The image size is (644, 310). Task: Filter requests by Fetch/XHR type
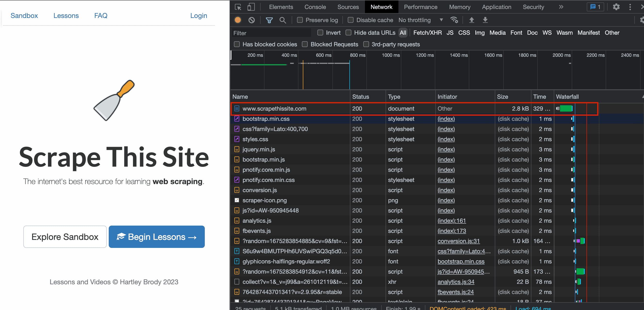tap(427, 33)
